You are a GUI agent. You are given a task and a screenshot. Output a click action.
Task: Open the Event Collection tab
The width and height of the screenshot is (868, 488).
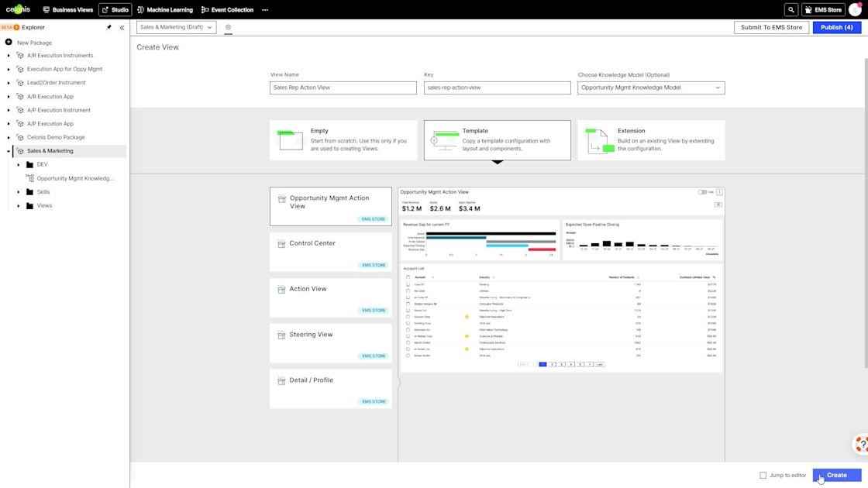point(227,9)
